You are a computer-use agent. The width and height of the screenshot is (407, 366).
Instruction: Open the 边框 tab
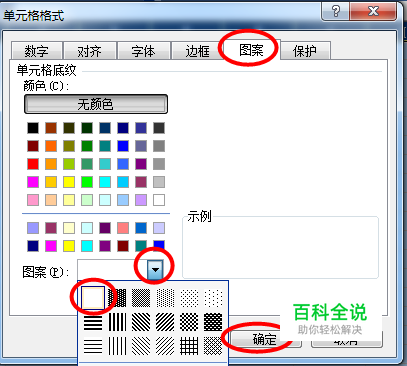(197, 51)
